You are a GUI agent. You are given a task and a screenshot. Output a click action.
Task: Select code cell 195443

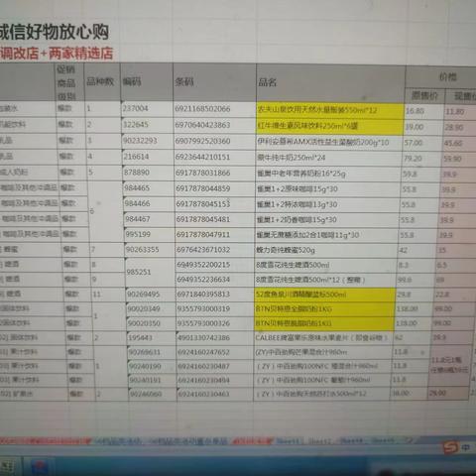(153, 337)
